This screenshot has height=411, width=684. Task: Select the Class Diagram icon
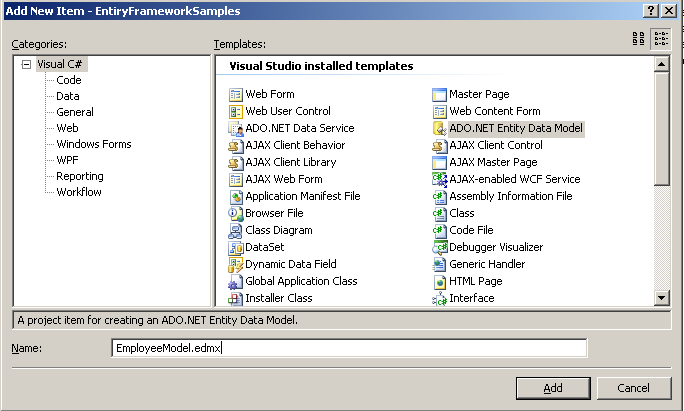(x=236, y=231)
